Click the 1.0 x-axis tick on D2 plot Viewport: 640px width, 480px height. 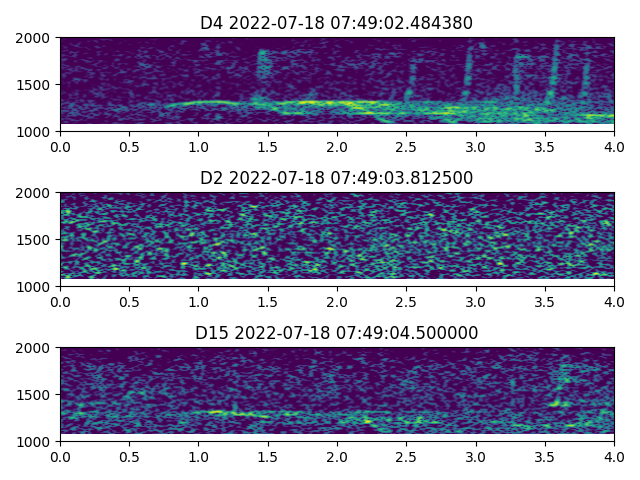click(199, 302)
